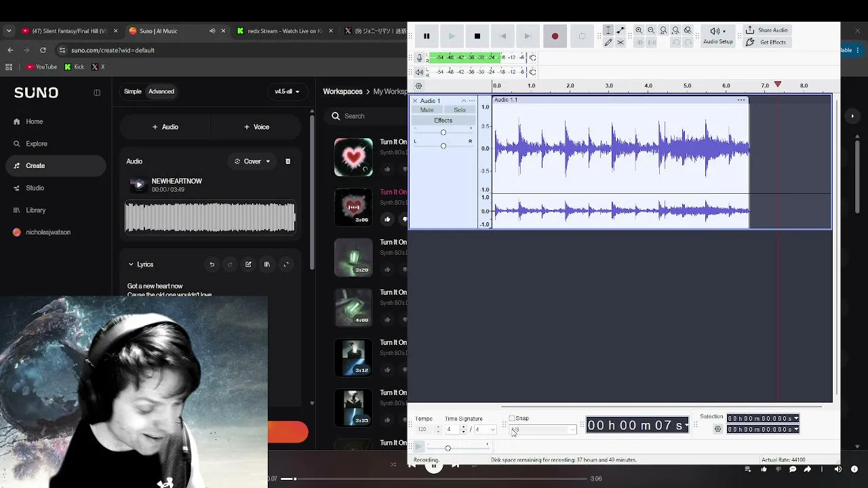Open Effects for Audio 1 track

coord(443,121)
